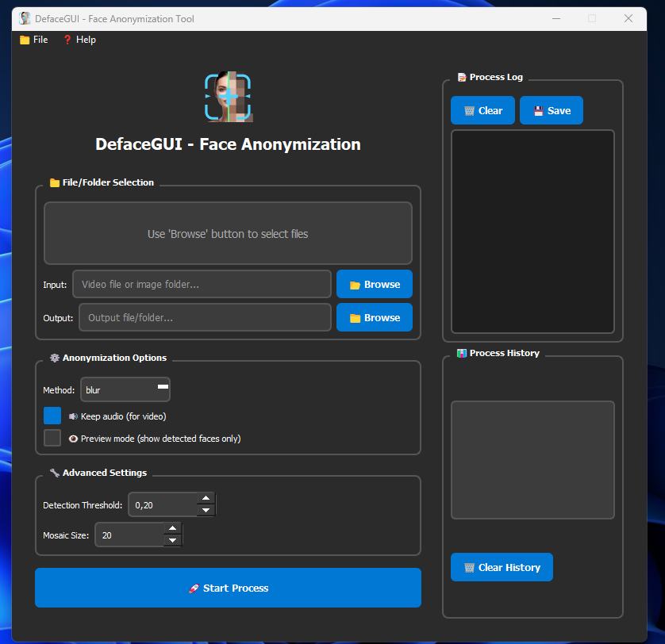Click the folder icon on Input Browse button
Screen dimensions: 665x644
point(355,285)
